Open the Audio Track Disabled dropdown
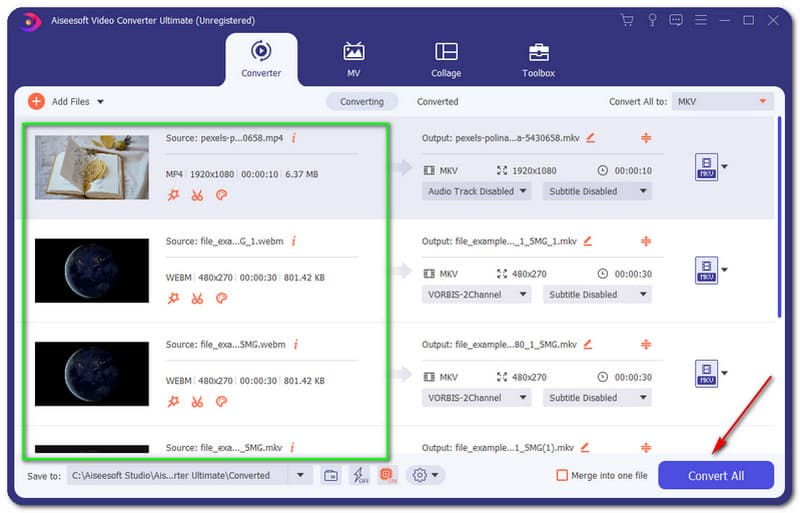 click(x=476, y=191)
